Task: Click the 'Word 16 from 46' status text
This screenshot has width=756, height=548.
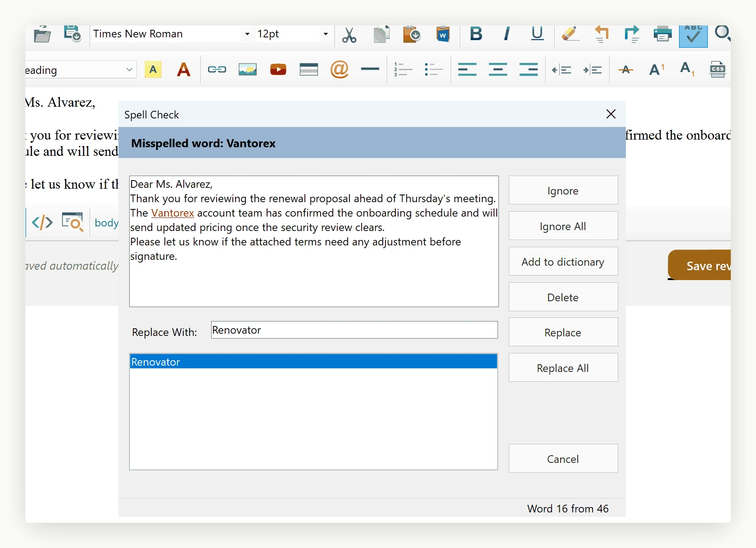Action: tap(568, 509)
